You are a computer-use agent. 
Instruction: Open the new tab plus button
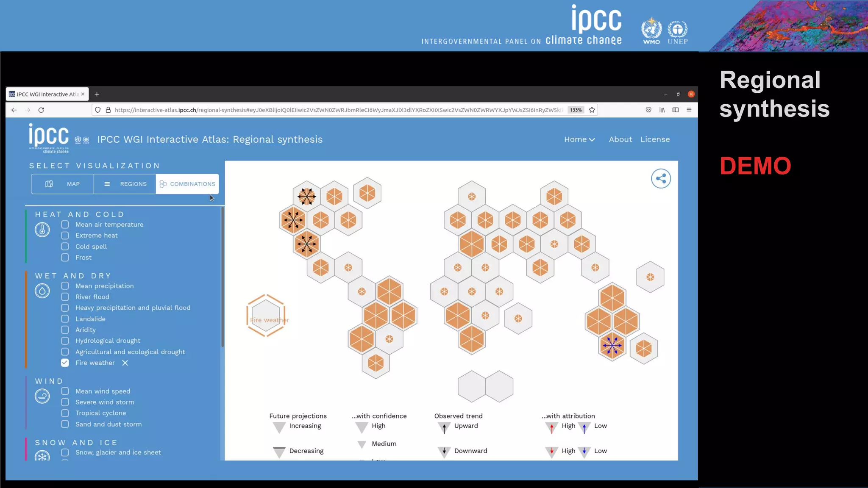(97, 94)
